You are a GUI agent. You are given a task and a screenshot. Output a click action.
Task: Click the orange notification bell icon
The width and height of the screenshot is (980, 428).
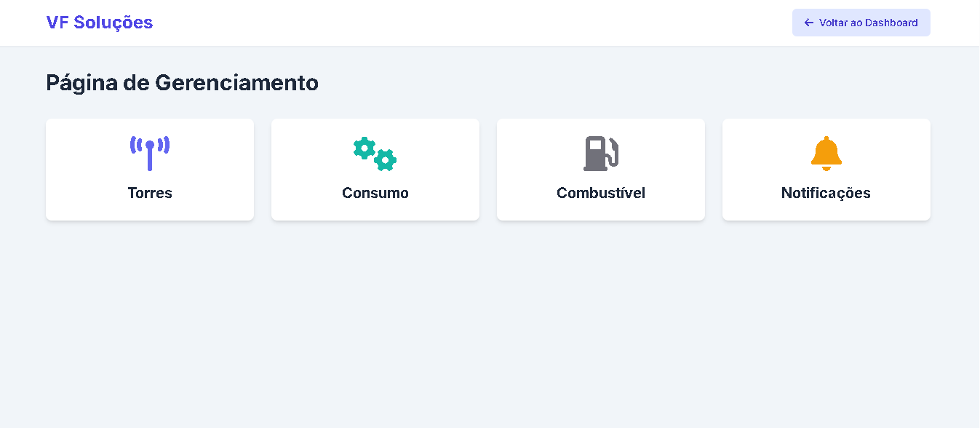826,153
